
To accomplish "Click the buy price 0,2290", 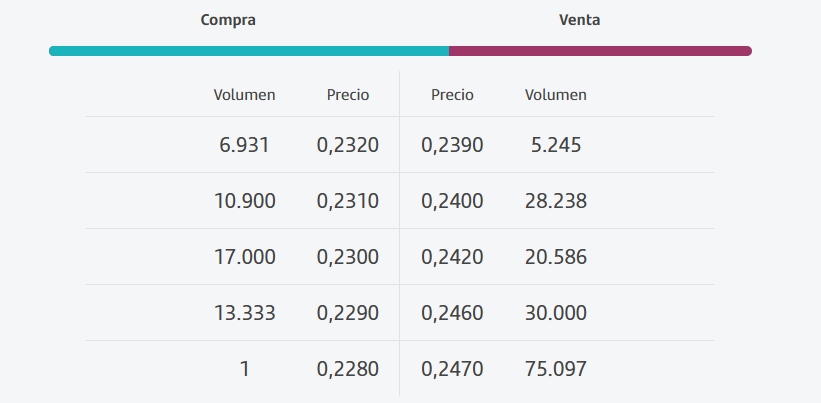I will (x=348, y=313).
